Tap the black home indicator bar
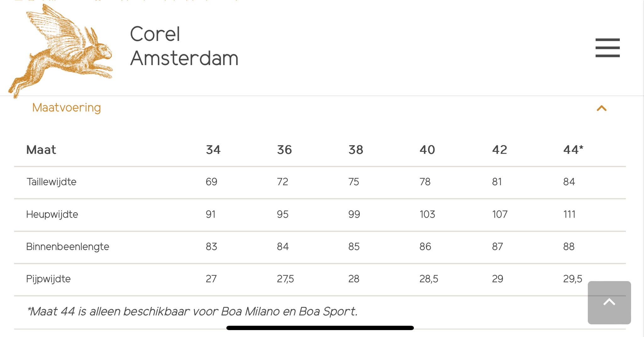 pyautogui.click(x=320, y=328)
